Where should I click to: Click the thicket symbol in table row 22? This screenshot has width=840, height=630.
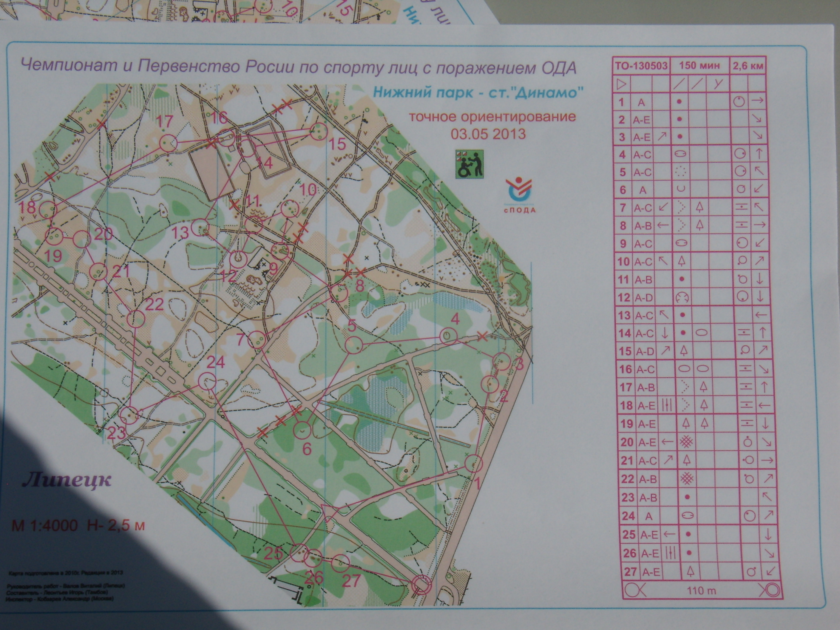point(687,478)
